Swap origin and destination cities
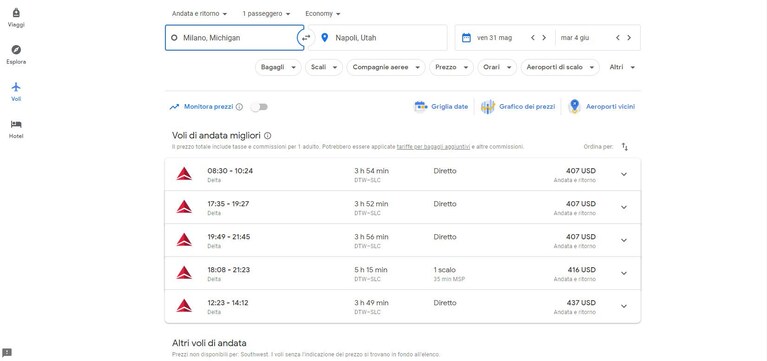Viewport: 767px width, 361px height. [306, 38]
